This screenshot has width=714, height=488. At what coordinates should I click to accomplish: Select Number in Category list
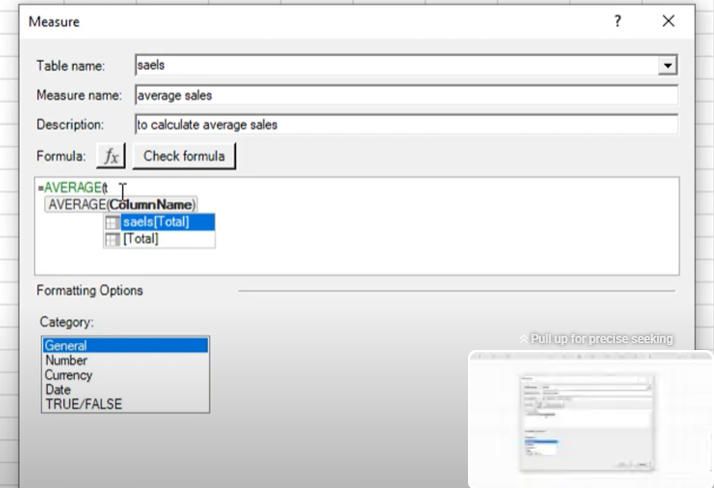click(125, 360)
